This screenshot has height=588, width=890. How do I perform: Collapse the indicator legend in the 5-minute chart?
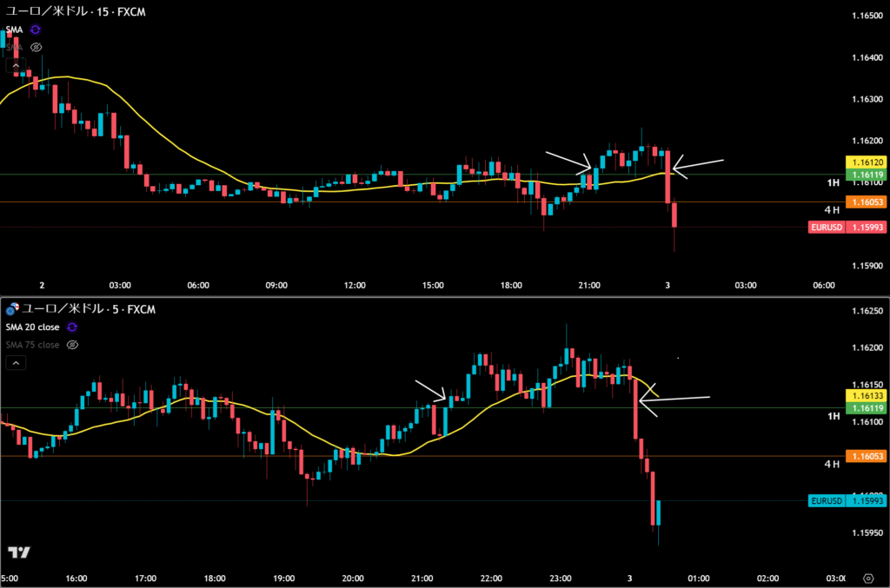click(x=17, y=363)
